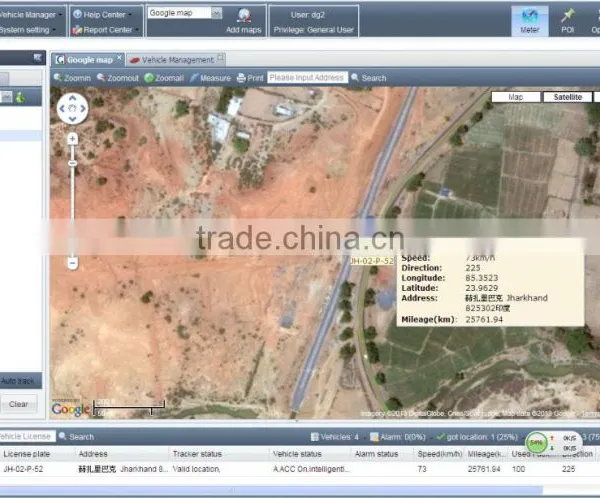This screenshot has width=600, height=498.
Task: Click the 85.3523 longitude value in popup
Action: coord(481,278)
